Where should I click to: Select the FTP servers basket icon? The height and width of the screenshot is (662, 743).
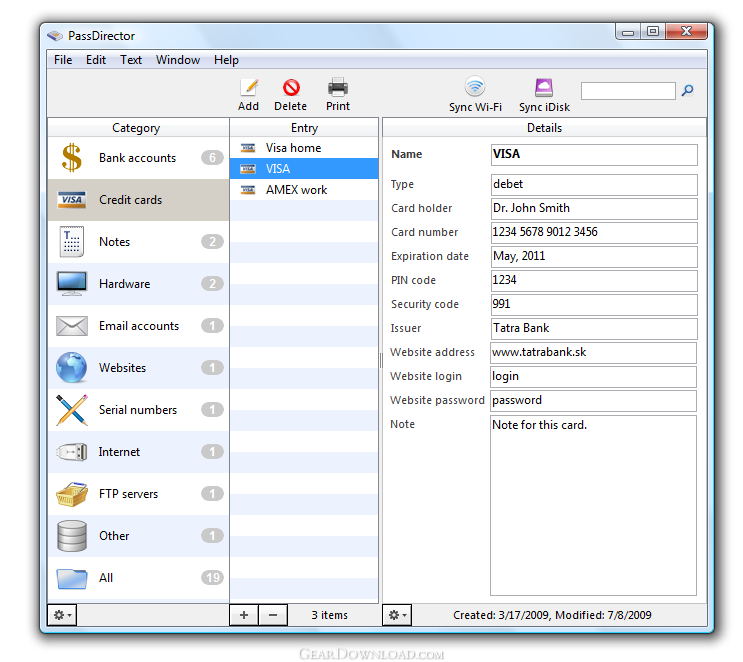[72, 494]
